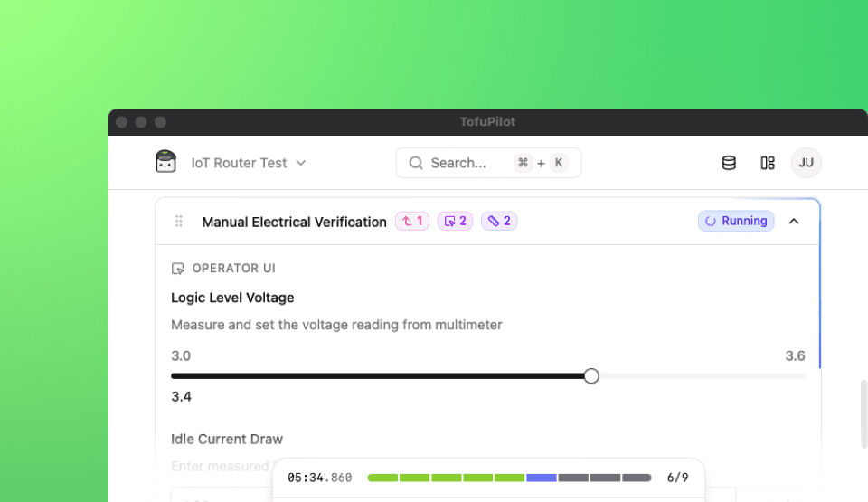Collapse the Manual Electrical Verification section
Screen dimensions: 868x502
click(794, 221)
